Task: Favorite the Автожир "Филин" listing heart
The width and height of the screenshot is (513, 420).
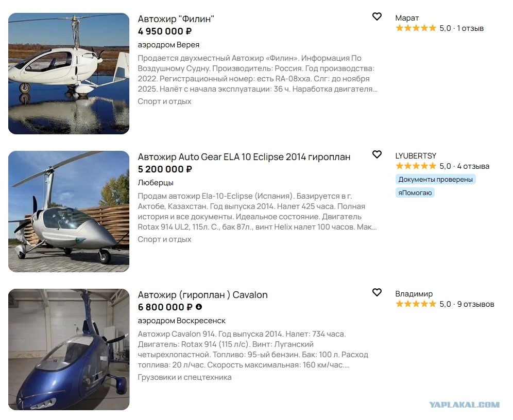Action: click(x=377, y=16)
